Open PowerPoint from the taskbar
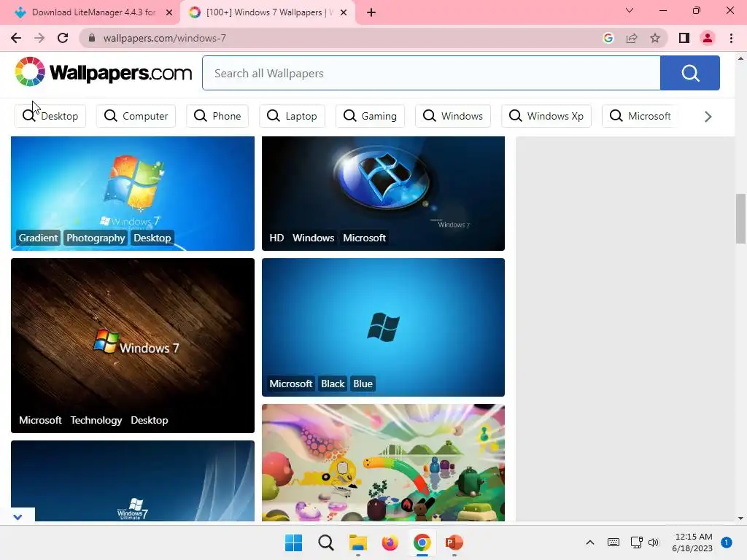This screenshot has height=560, width=747. tap(454, 542)
